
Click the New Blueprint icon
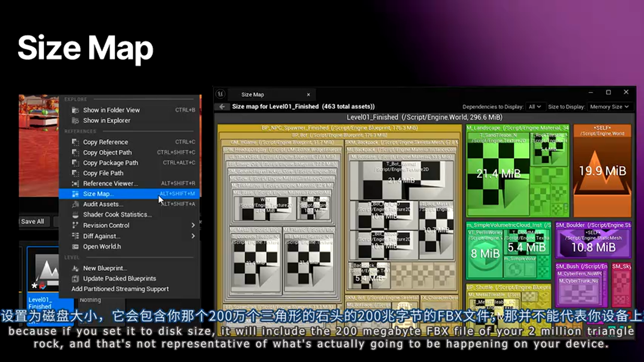point(74,268)
